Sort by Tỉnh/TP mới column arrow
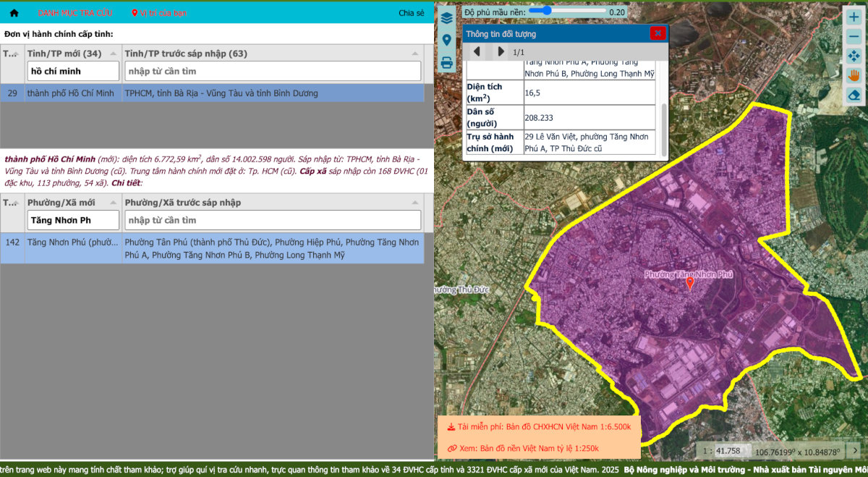The image size is (868, 477). click(114, 54)
